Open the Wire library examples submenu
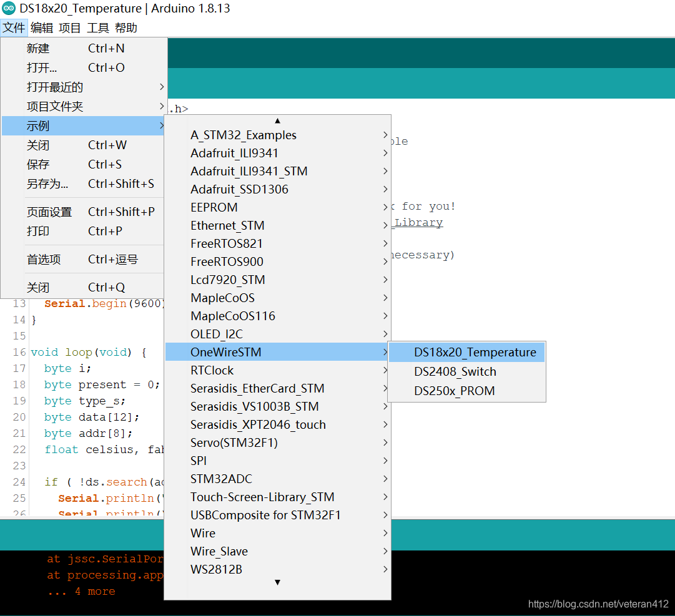 [202, 533]
